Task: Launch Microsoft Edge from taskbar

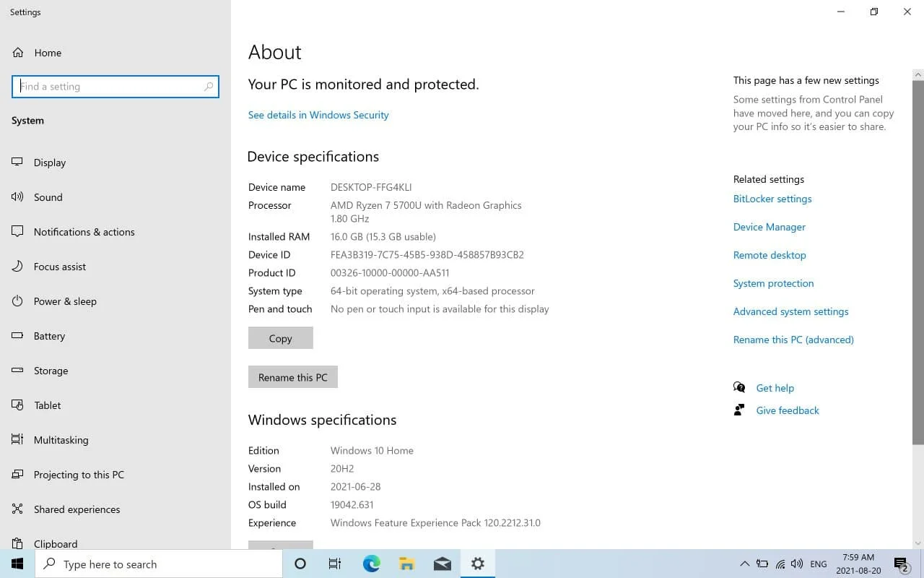Action: (371, 564)
